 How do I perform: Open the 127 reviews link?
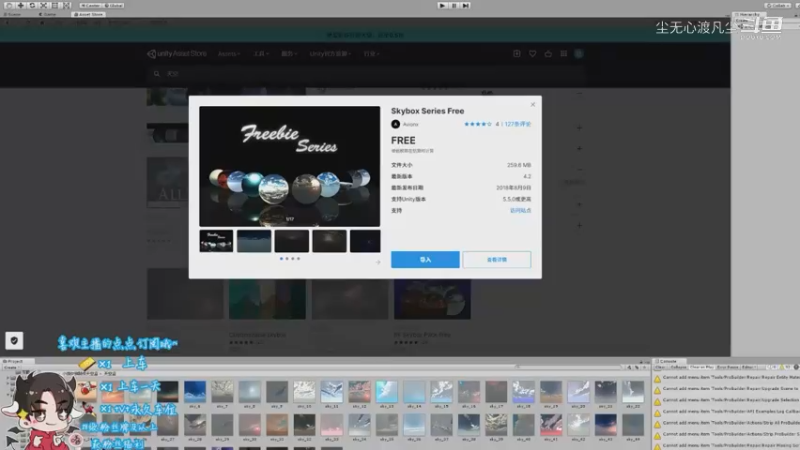[x=518, y=124]
